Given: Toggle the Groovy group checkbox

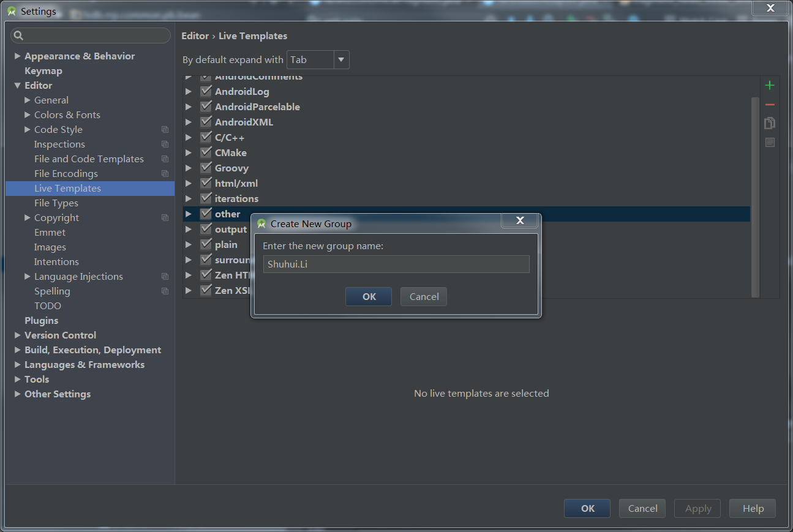Looking at the screenshot, I should coord(206,168).
